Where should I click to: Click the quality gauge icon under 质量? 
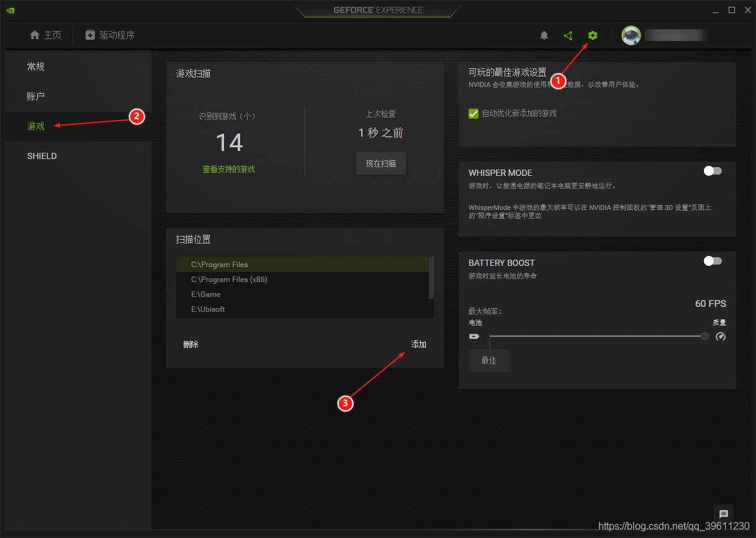click(721, 336)
